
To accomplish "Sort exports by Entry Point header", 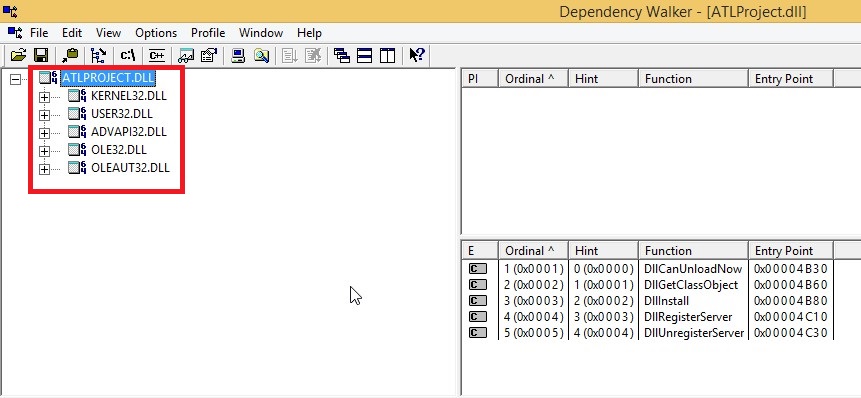I will coord(791,251).
